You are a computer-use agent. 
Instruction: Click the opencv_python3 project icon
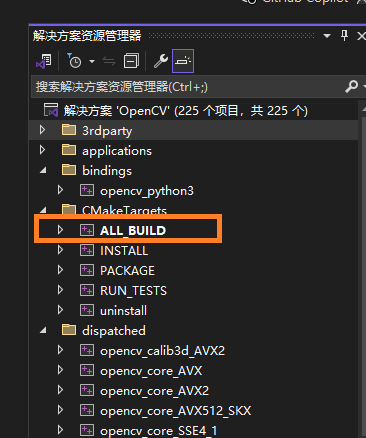click(87, 190)
